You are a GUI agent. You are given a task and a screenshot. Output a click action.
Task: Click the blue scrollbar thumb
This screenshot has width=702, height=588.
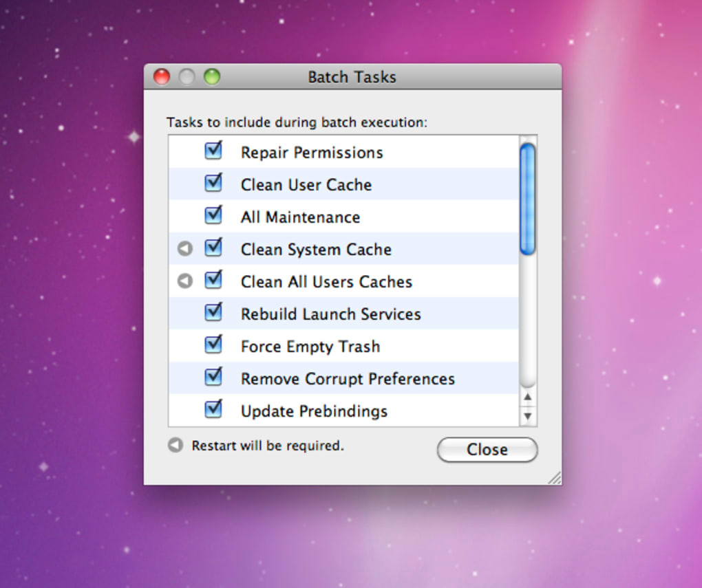tap(528, 199)
